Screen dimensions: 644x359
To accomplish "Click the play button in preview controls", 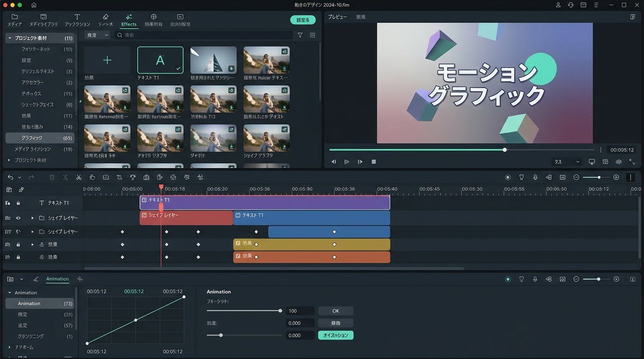I will [x=347, y=162].
